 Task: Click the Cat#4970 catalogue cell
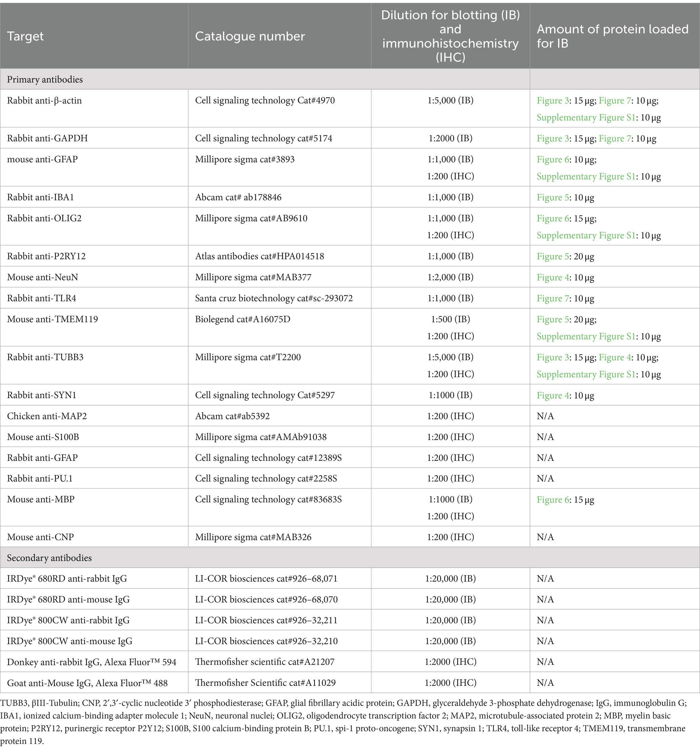[x=279, y=108]
